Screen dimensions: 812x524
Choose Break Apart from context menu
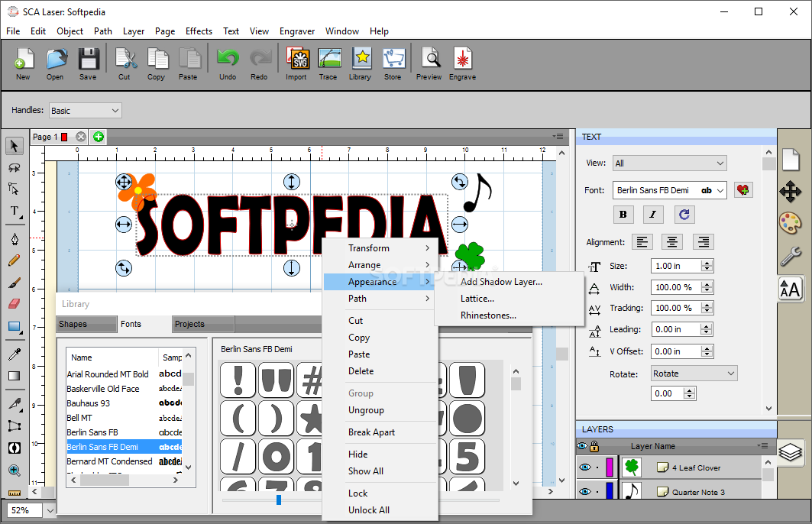(371, 432)
